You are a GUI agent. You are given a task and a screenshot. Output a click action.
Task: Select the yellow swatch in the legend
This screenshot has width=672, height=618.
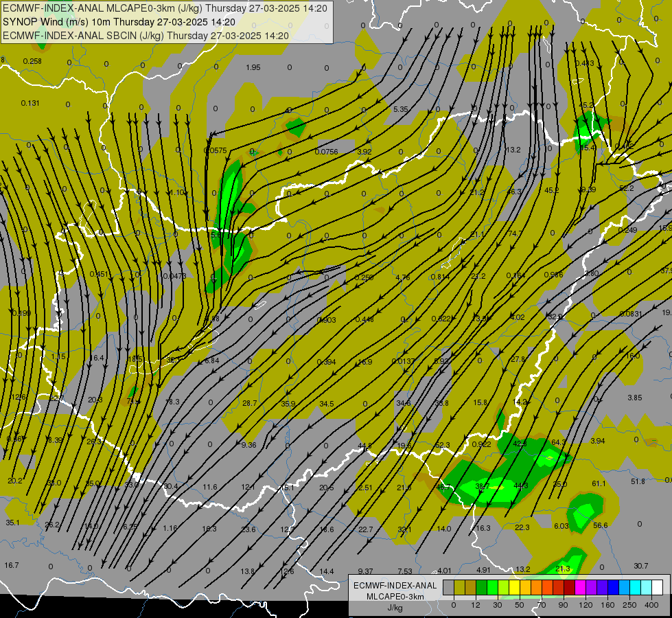coord(515,587)
